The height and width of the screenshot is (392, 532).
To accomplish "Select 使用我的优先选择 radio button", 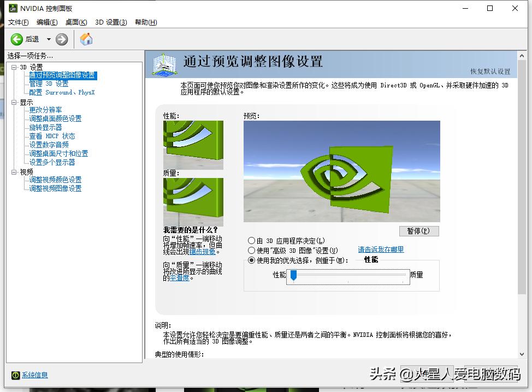I will click(x=253, y=260).
